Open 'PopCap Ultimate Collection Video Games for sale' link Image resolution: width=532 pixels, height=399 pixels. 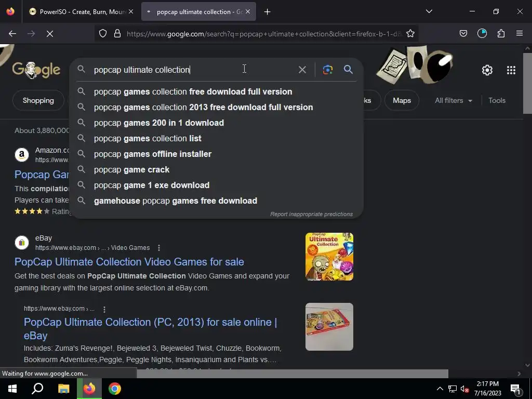point(129,262)
